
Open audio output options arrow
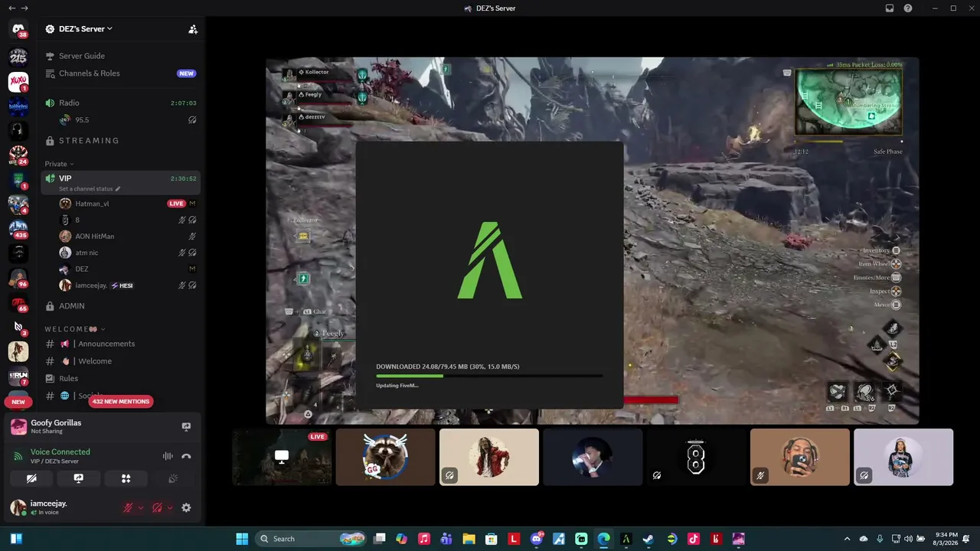(x=169, y=507)
